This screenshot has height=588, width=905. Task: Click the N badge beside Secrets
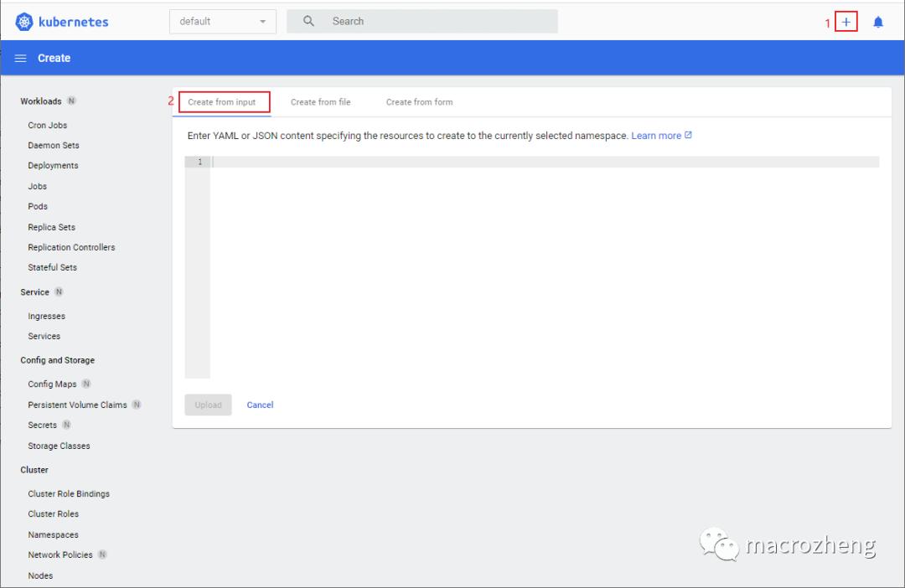point(67,426)
